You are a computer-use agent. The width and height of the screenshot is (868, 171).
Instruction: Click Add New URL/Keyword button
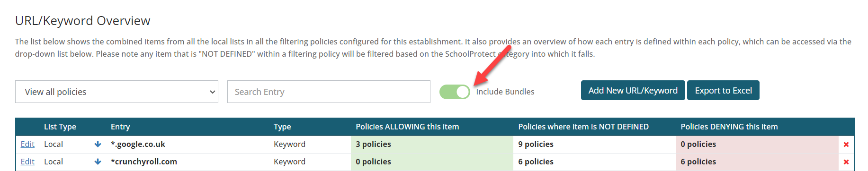click(x=633, y=90)
